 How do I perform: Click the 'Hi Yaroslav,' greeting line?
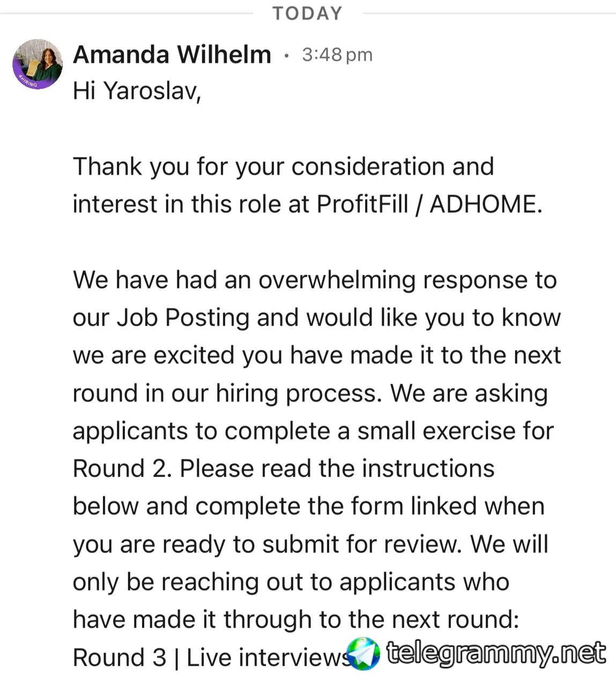[137, 91]
